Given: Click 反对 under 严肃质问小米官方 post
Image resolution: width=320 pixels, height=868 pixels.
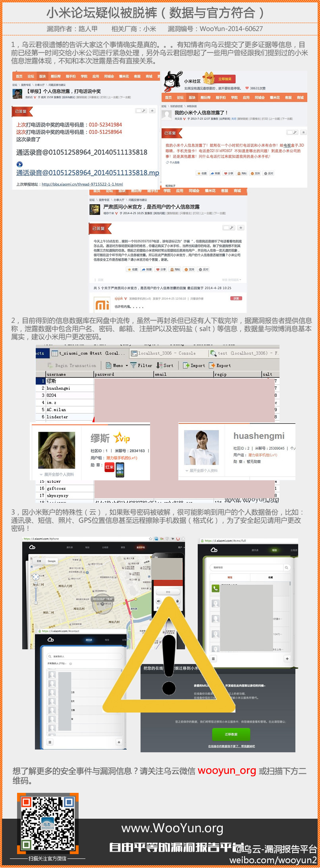Looking at the screenshot, I should [203, 269].
